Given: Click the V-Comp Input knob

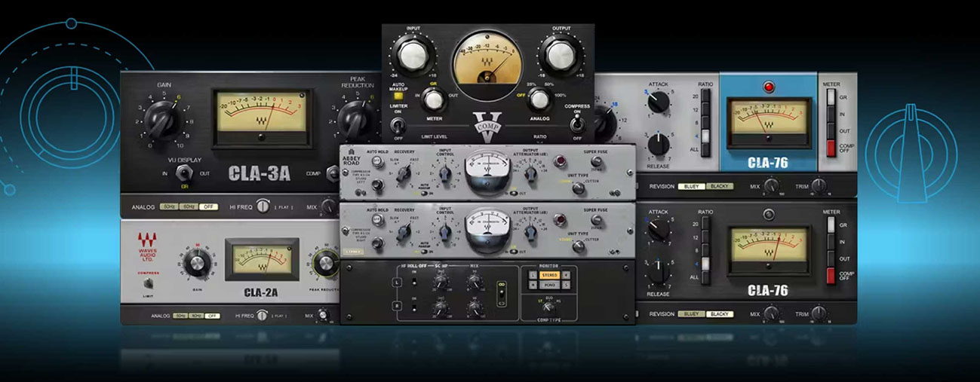Looking at the screenshot, I should 412,56.
